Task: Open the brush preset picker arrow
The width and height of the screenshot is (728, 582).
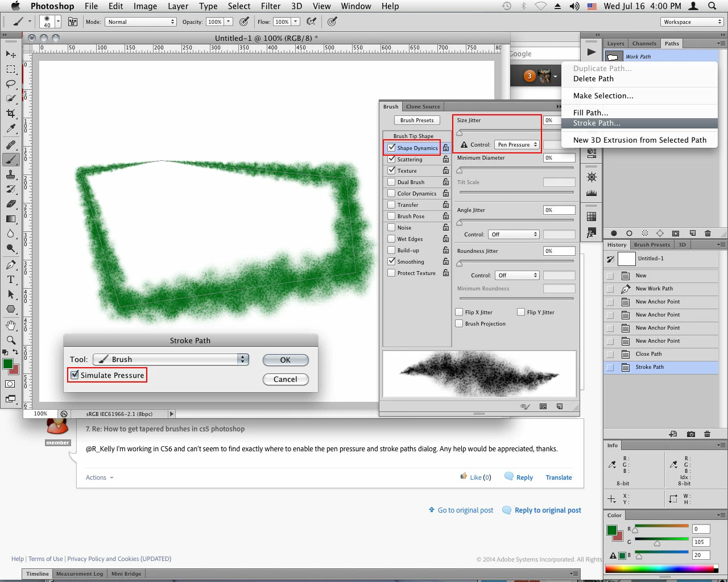Action: pyautogui.click(x=58, y=22)
